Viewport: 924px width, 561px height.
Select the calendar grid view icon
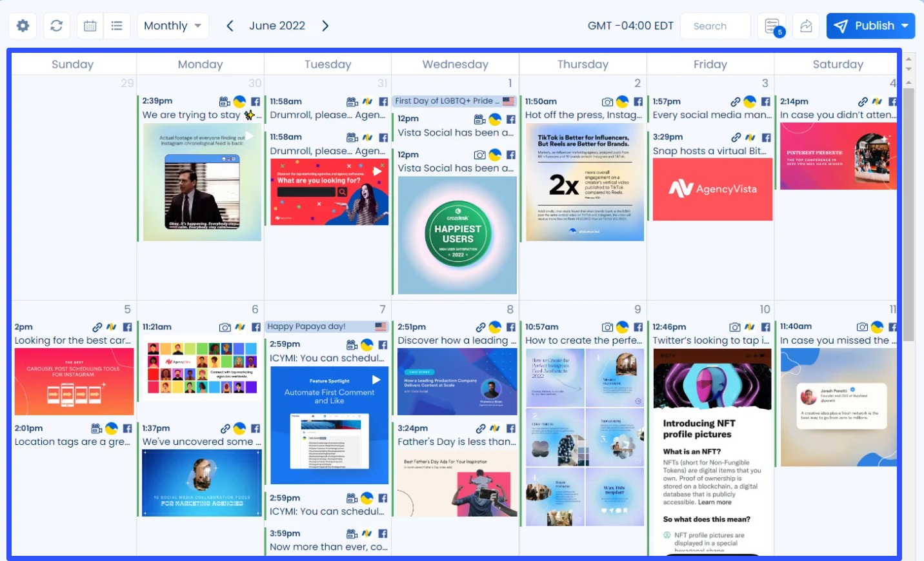[90, 26]
